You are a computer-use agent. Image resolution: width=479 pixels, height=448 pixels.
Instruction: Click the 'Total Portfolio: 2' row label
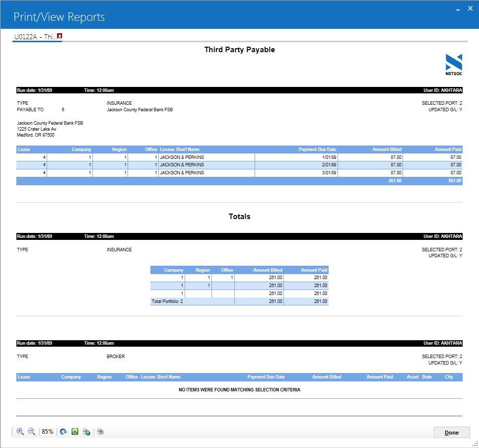[167, 301]
